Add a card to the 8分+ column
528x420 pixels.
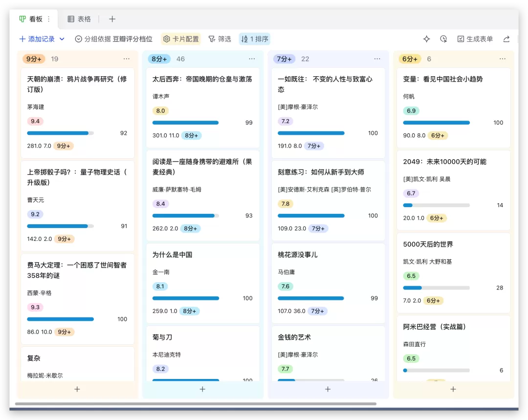(x=202, y=389)
